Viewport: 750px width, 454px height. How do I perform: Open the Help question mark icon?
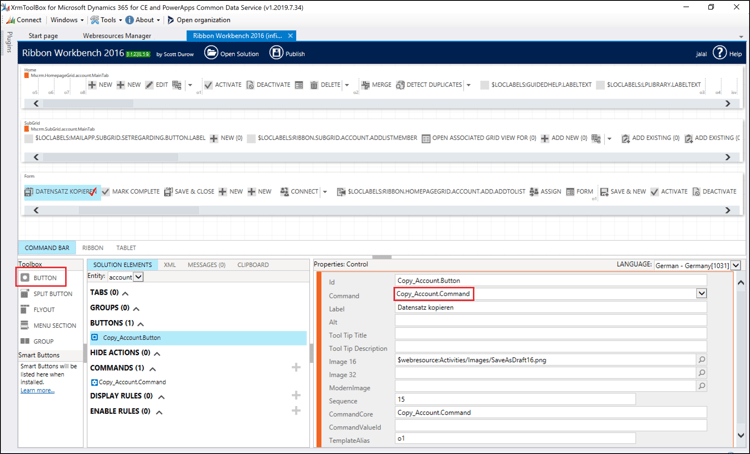719,53
